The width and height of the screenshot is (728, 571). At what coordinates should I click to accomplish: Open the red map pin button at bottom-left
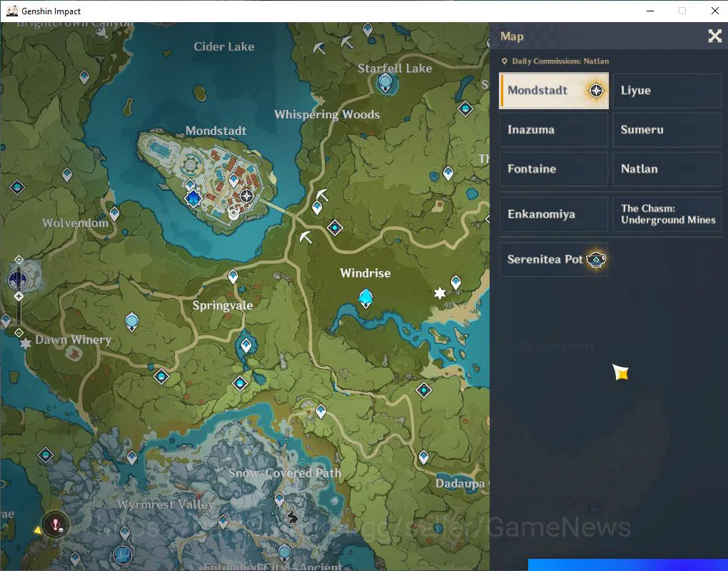[x=56, y=525]
